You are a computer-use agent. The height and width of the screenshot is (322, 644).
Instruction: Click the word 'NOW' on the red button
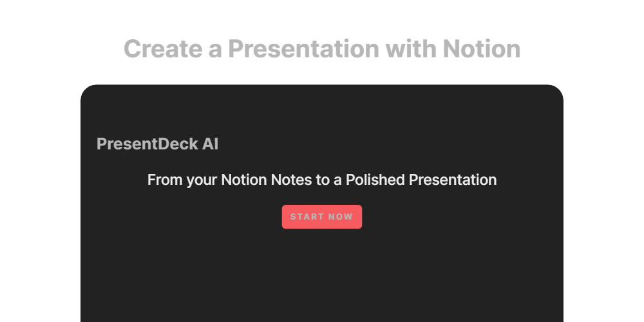(x=341, y=217)
